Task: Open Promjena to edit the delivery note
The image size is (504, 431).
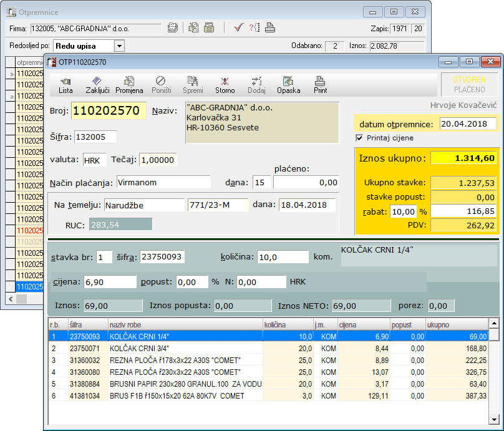Action: tap(129, 85)
